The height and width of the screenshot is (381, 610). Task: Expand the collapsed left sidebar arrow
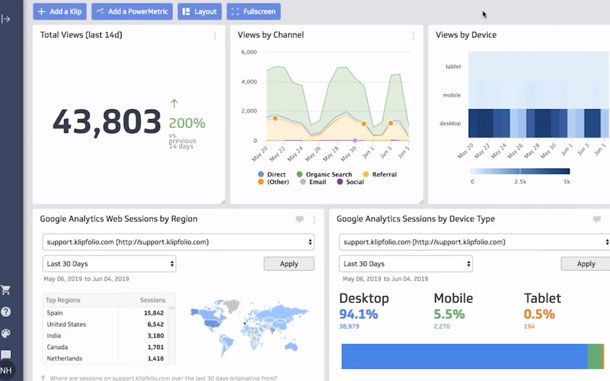[x=5, y=19]
